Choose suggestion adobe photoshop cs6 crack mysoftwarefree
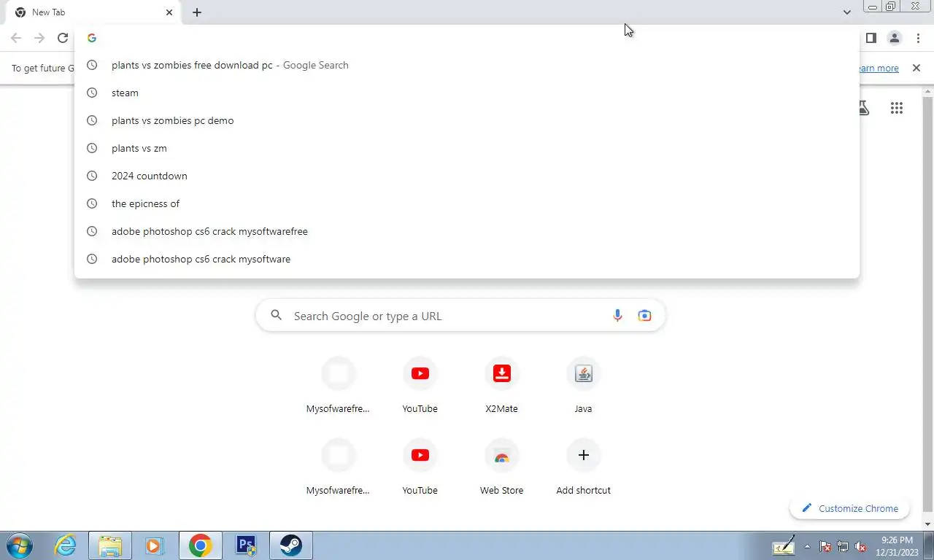The image size is (934, 560). point(467,231)
